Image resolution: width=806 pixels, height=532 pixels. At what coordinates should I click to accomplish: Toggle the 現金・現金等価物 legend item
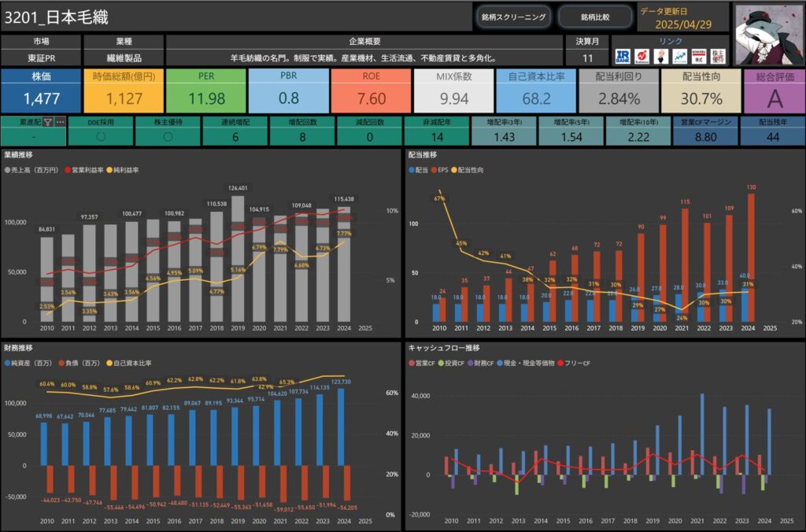click(x=525, y=364)
